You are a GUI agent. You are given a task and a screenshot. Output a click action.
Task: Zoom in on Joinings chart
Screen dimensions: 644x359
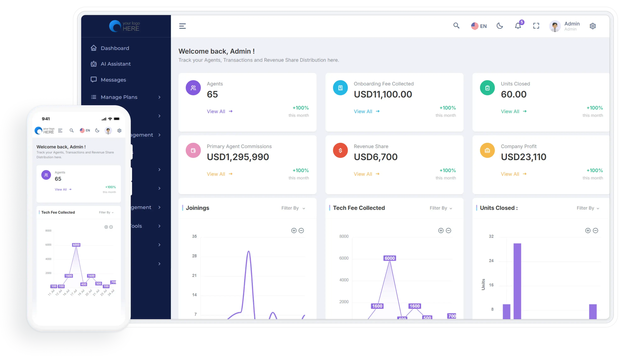click(x=294, y=231)
